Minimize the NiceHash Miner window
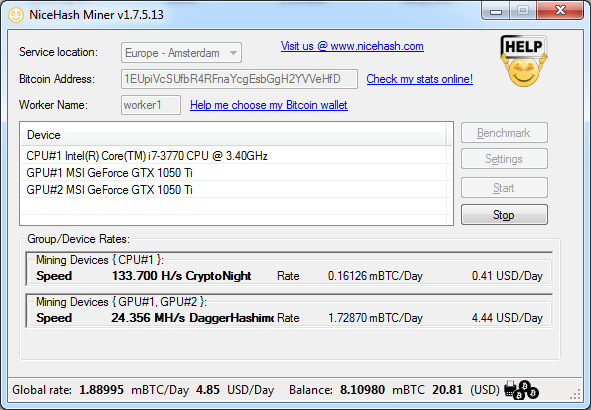This screenshot has height=410, width=591. [x=496, y=11]
